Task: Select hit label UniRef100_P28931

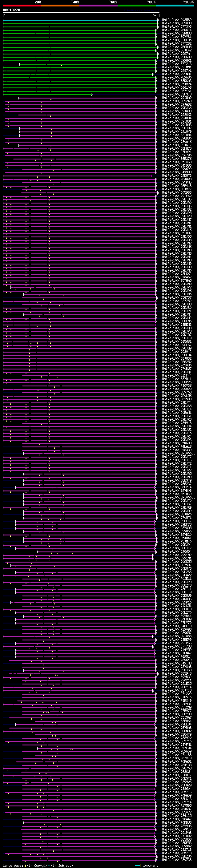Action: coord(177,704)
